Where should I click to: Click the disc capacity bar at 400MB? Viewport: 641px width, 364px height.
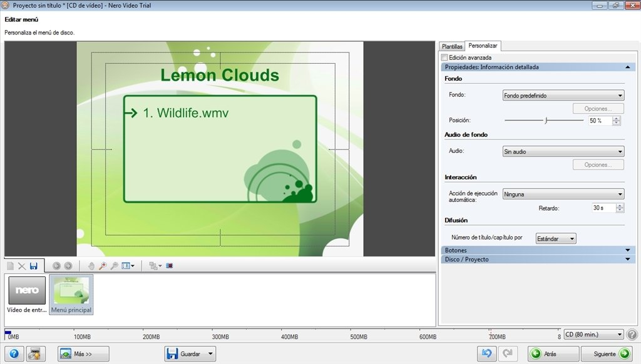pyautogui.click(x=289, y=335)
